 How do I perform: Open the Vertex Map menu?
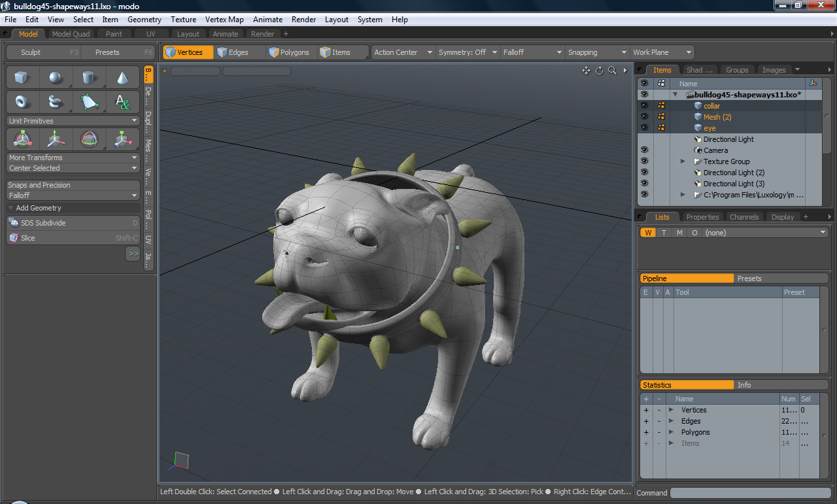click(224, 20)
